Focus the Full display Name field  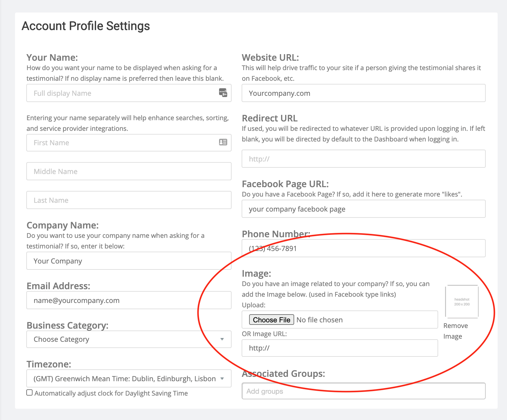pyautogui.click(x=122, y=93)
